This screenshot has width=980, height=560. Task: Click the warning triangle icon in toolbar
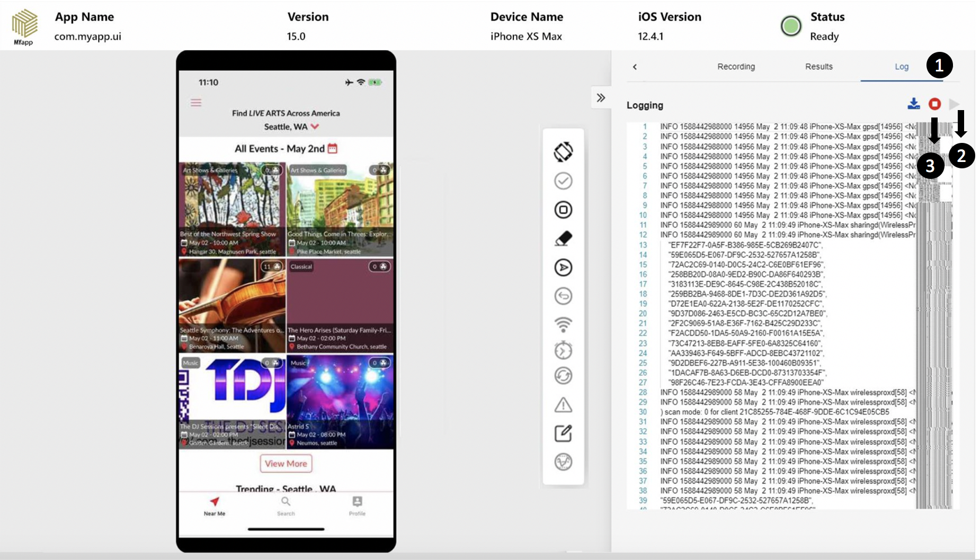tap(563, 405)
